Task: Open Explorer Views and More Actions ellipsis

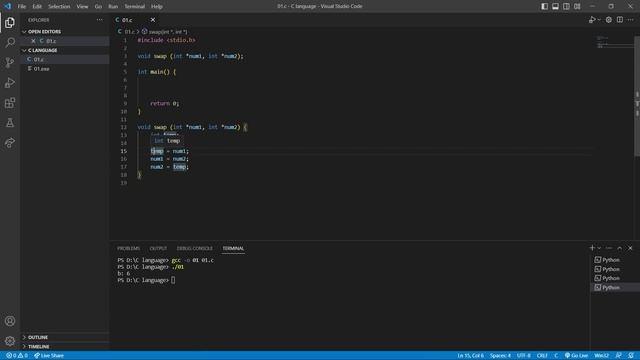Action: [100, 20]
